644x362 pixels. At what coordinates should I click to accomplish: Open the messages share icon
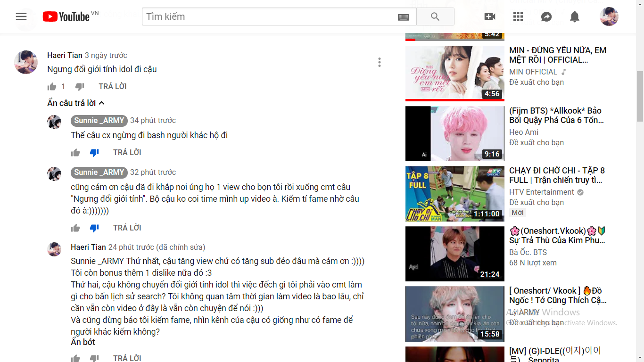[546, 16]
